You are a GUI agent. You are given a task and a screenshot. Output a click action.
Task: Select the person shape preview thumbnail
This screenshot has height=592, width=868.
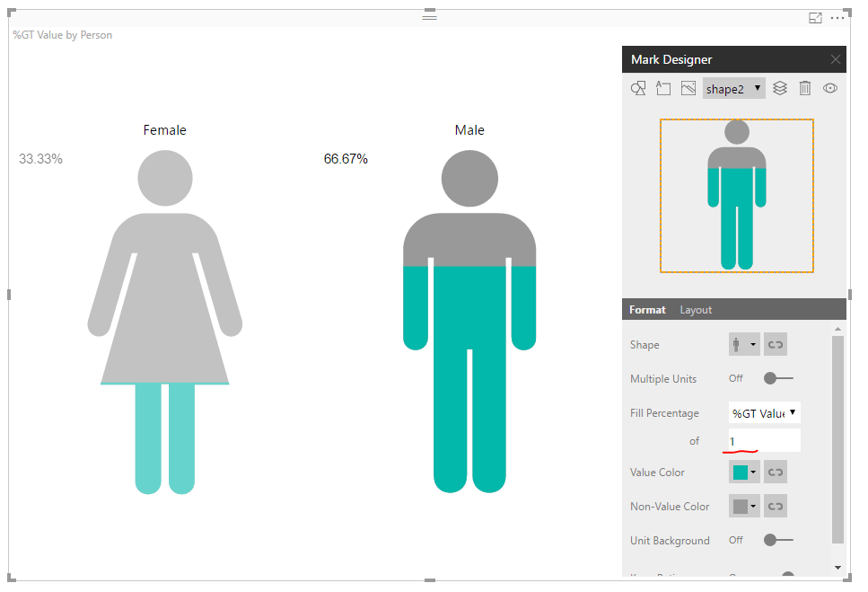tap(737, 196)
